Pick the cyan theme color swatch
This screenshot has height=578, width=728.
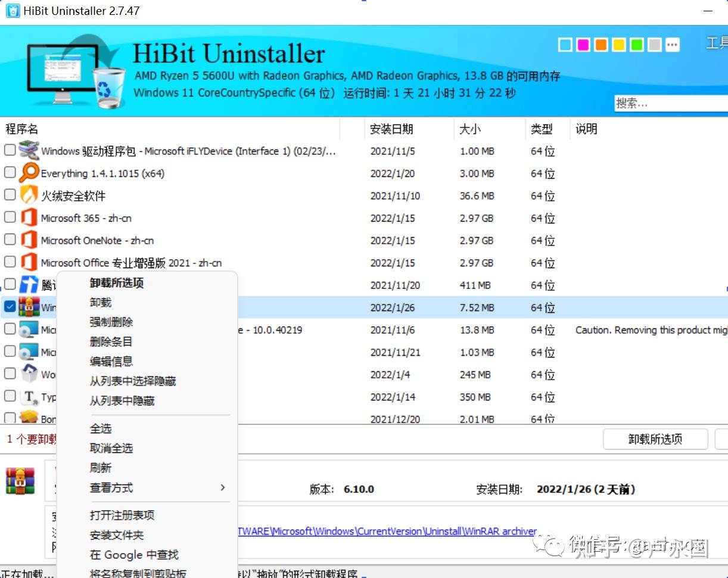point(565,45)
